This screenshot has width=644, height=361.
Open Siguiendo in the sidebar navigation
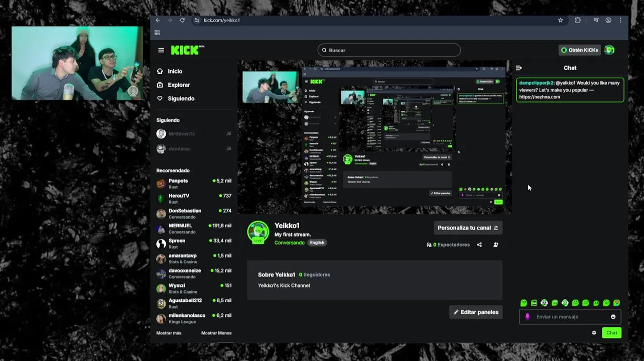click(176, 98)
